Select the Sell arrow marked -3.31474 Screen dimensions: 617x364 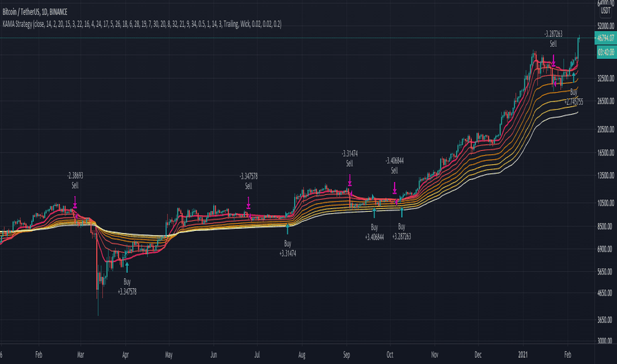pos(350,180)
